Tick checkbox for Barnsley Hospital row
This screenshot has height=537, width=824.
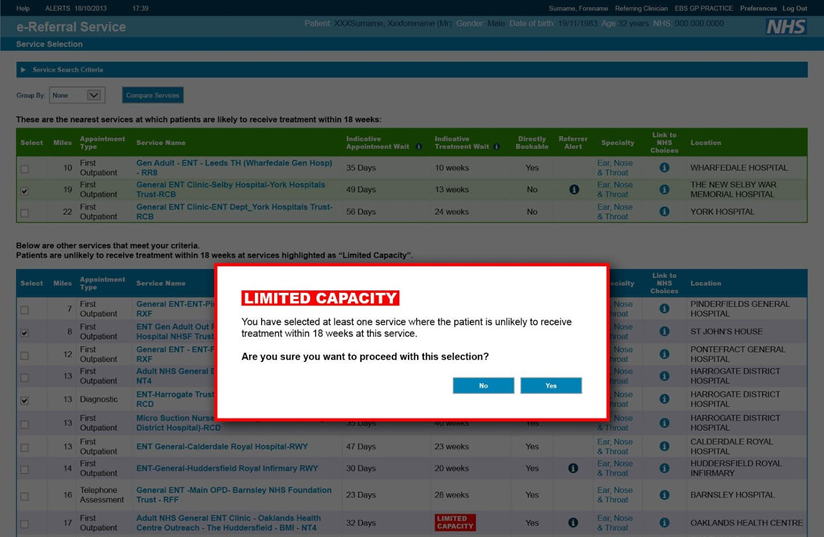click(x=25, y=496)
